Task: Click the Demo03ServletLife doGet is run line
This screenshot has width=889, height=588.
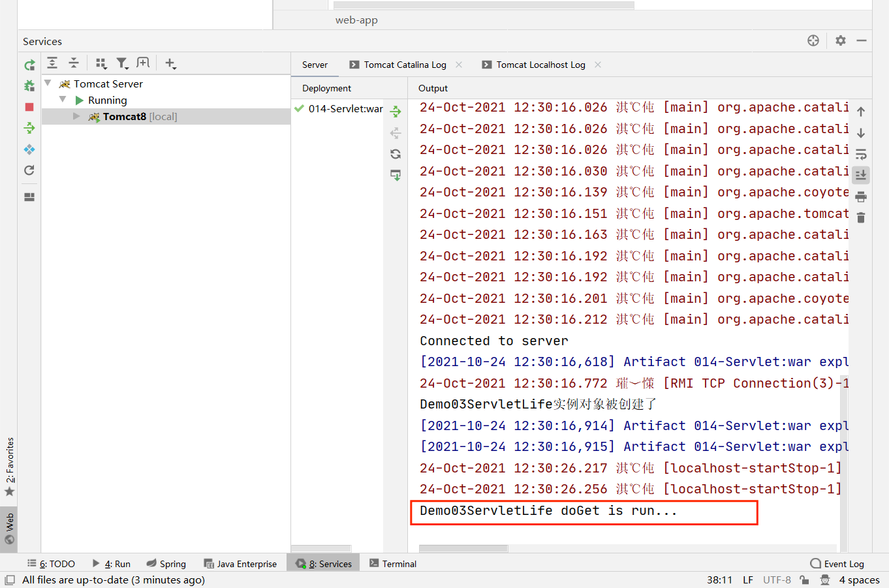Action: [549, 511]
